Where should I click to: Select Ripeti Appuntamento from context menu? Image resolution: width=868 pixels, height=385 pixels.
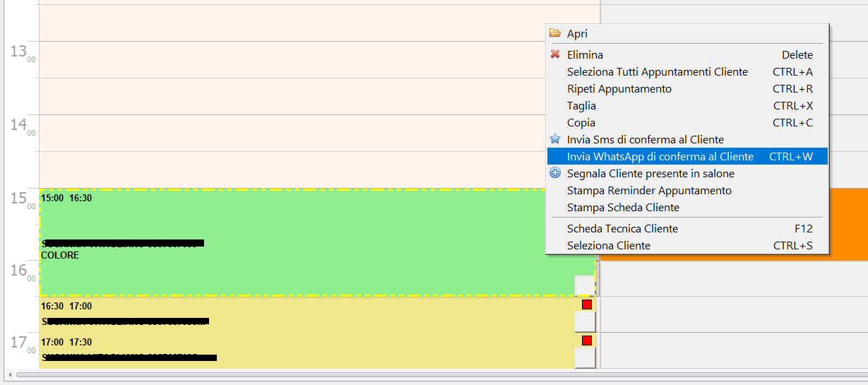point(619,89)
